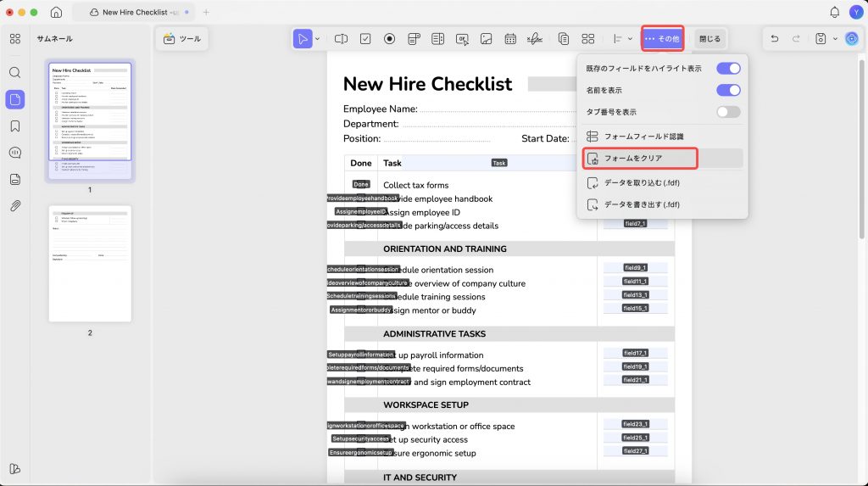Screen dimensions: 868x486
Task: Select フォームをクリア menu item
Action: (663, 159)
